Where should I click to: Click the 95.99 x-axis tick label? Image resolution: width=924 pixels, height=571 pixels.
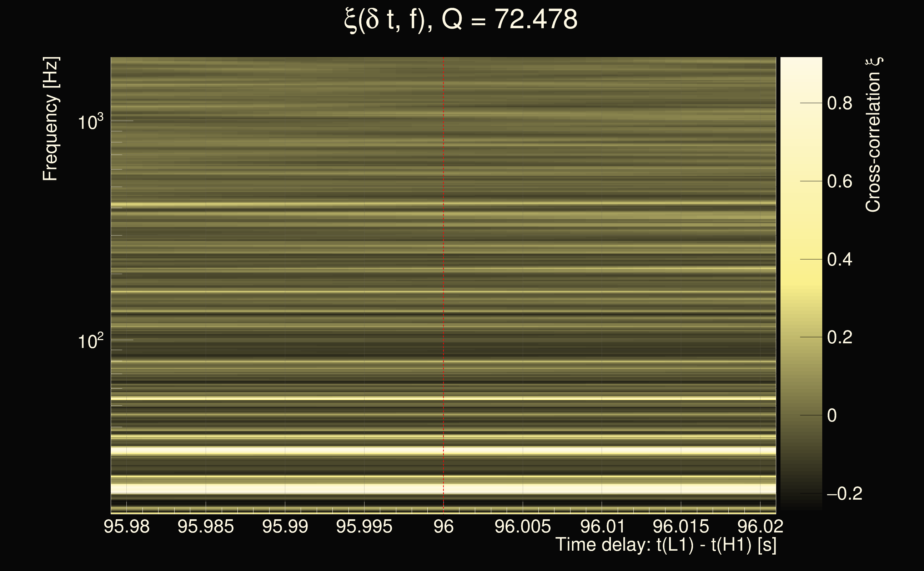tap(285, 527)
